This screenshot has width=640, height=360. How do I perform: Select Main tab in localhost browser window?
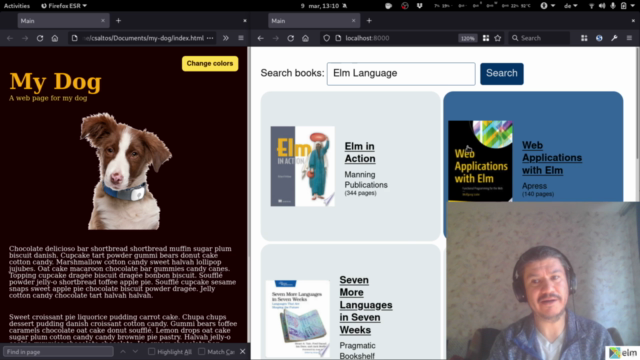[x=313, y=20]
